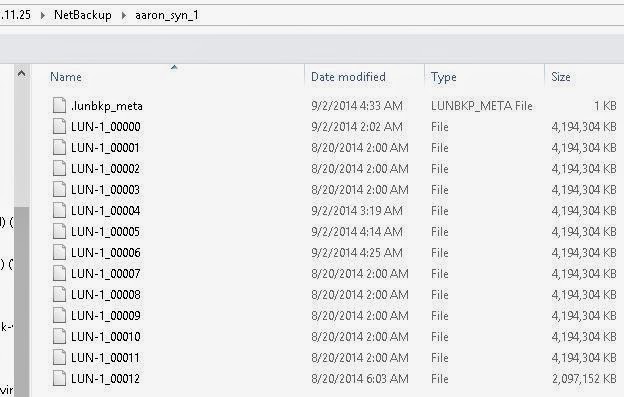The width and height of the screenshot is (624, 397).
Task: Click the file icon for LUN-1_00005
Action: coord(59,232)
